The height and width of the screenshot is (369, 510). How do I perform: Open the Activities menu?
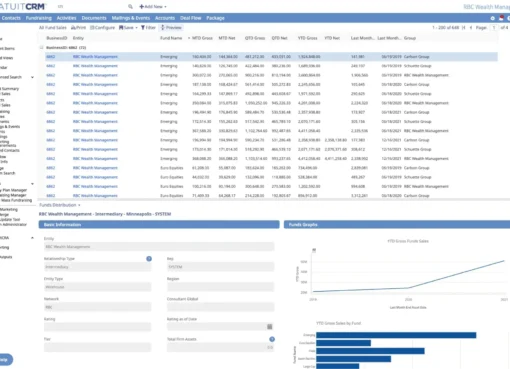pos(66,18)
